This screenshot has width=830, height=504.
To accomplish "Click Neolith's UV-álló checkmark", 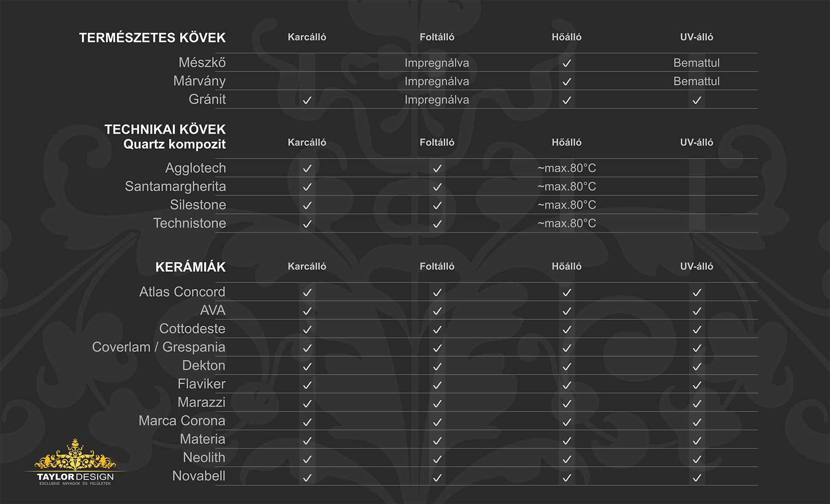I will click(x=697, y=459).
